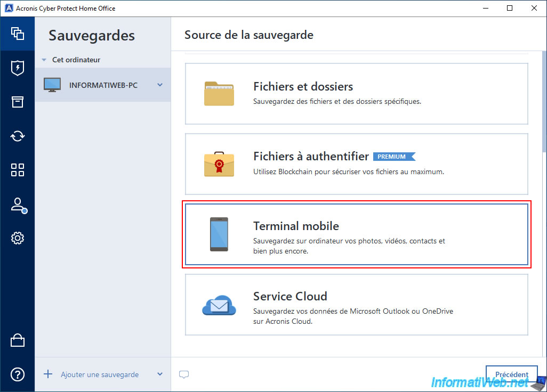547x392 pixels.
Task: Open the Protection shield section
Action: (18, 68)
